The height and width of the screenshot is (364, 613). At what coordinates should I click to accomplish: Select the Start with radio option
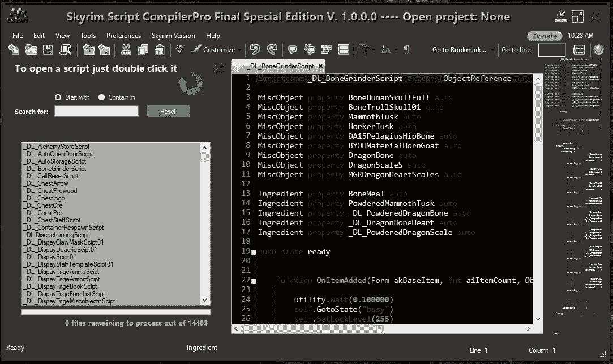(58, 97)
